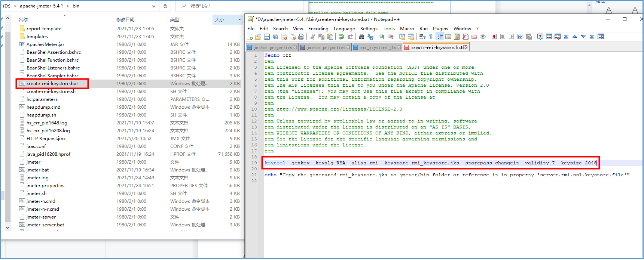Paste from clipboard using toolbar icon
The image size is (644, 260).
330,37
